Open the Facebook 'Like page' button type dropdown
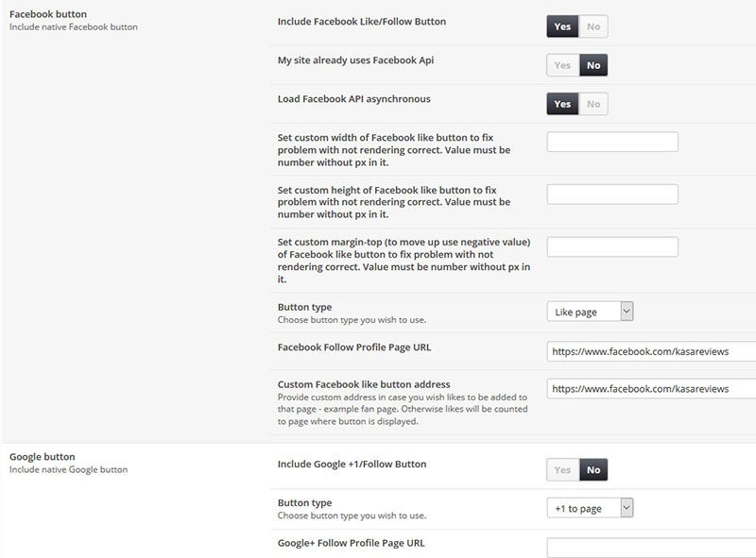 (590, 312)
